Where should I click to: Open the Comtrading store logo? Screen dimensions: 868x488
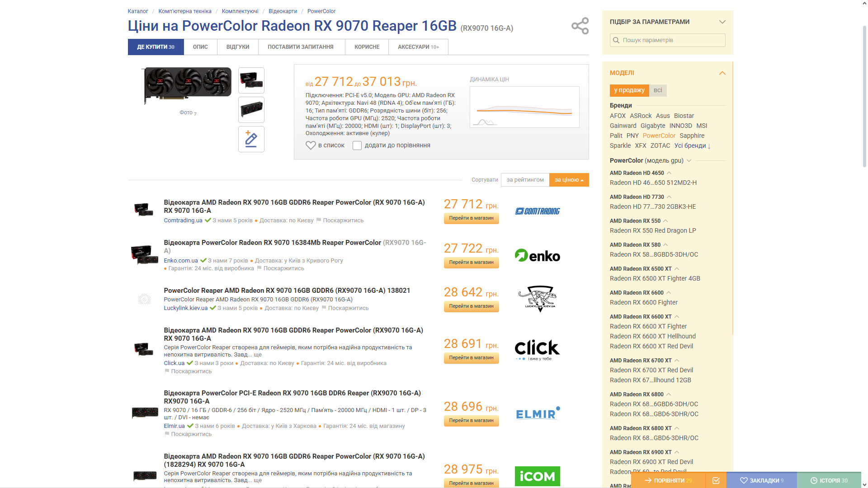[538, 211]
